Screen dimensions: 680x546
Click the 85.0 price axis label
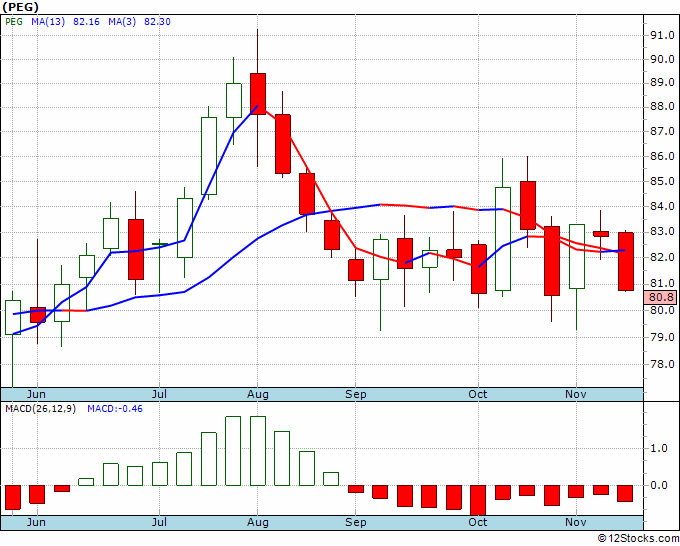point(662,181)
